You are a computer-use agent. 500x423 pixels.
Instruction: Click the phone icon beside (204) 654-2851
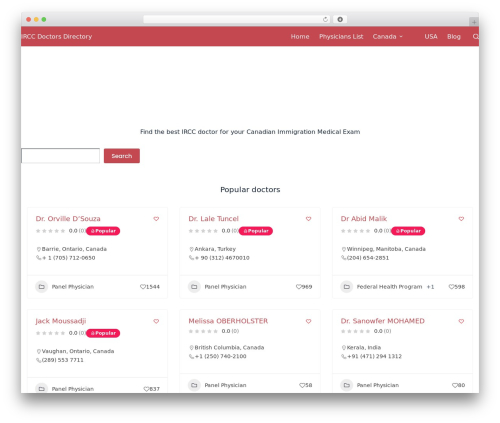343,258
